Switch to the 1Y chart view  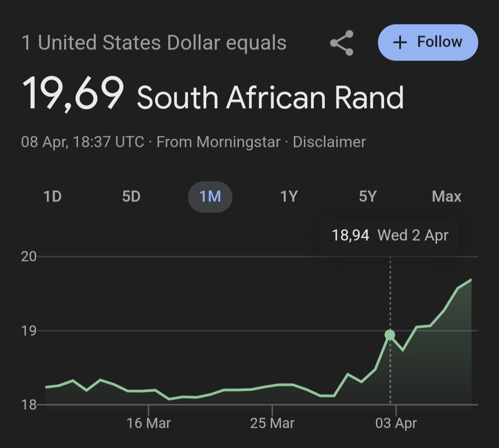coord(289,196)
